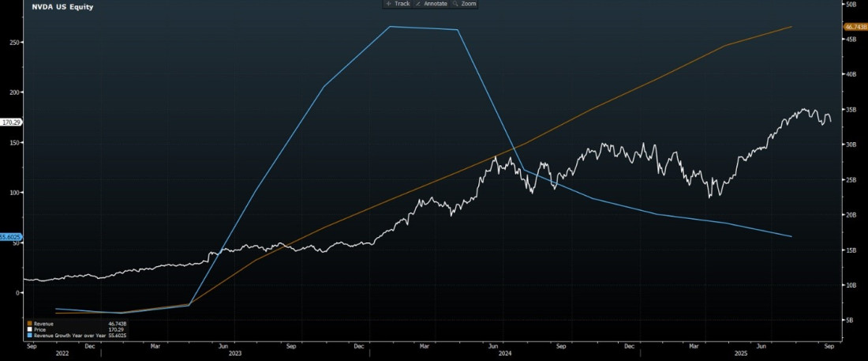Screen dimensions: 868x361
Task: Select the Price series label in legend
Action: pos(40,329)
